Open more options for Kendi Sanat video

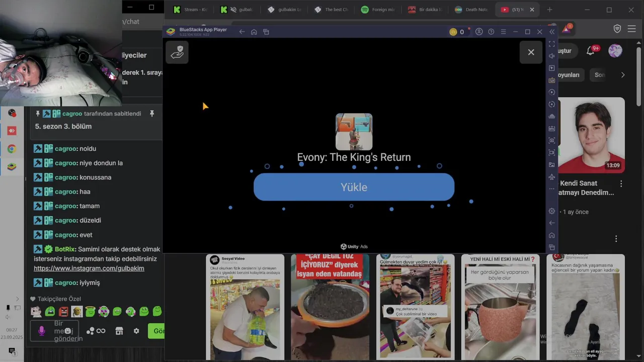click(621, 184)
